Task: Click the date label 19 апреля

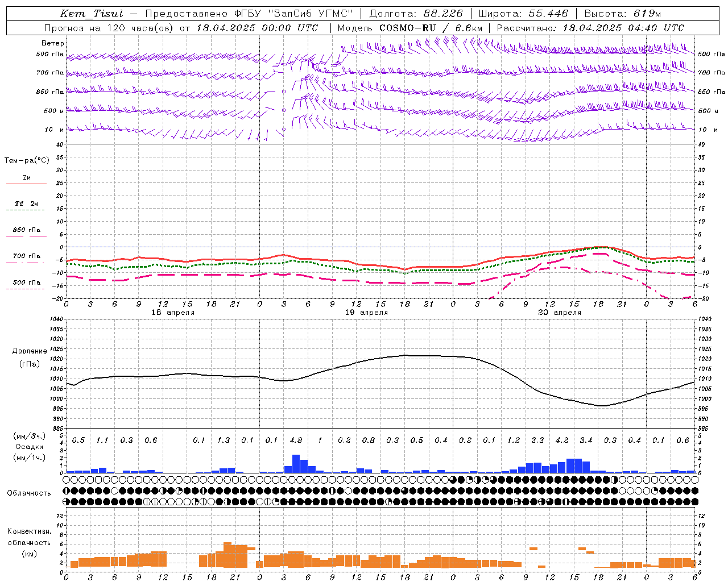Action: pos(367,313)
